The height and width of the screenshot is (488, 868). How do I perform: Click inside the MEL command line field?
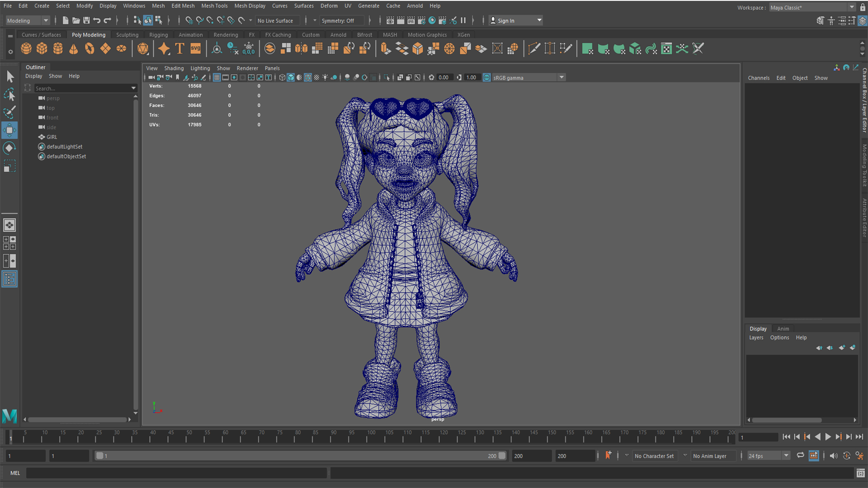click(176, 473)
